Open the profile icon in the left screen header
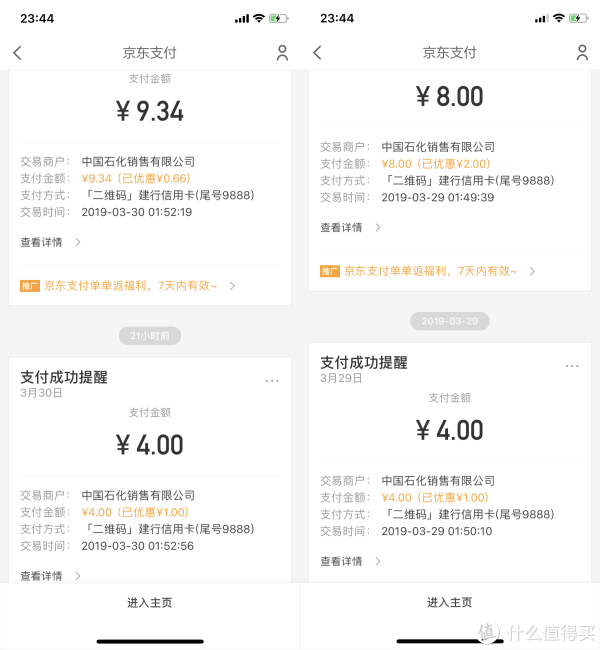600x650 pixels. [282, 53]
